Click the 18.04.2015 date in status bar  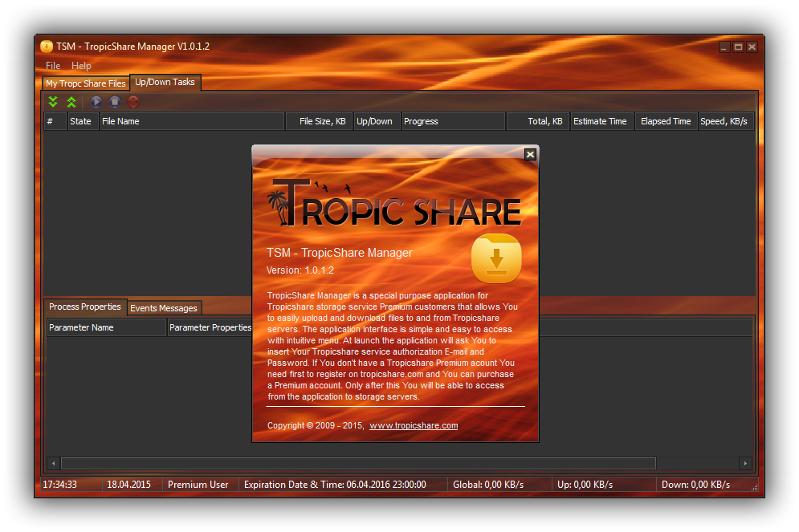click(129, 485)
